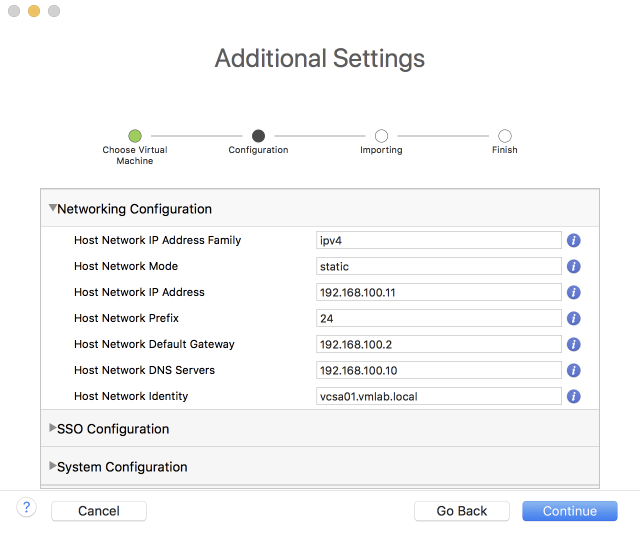This screenshot has height=533, width=640.
Task: Click info icon beside Host Network Mode
Action: click(574, 266)
